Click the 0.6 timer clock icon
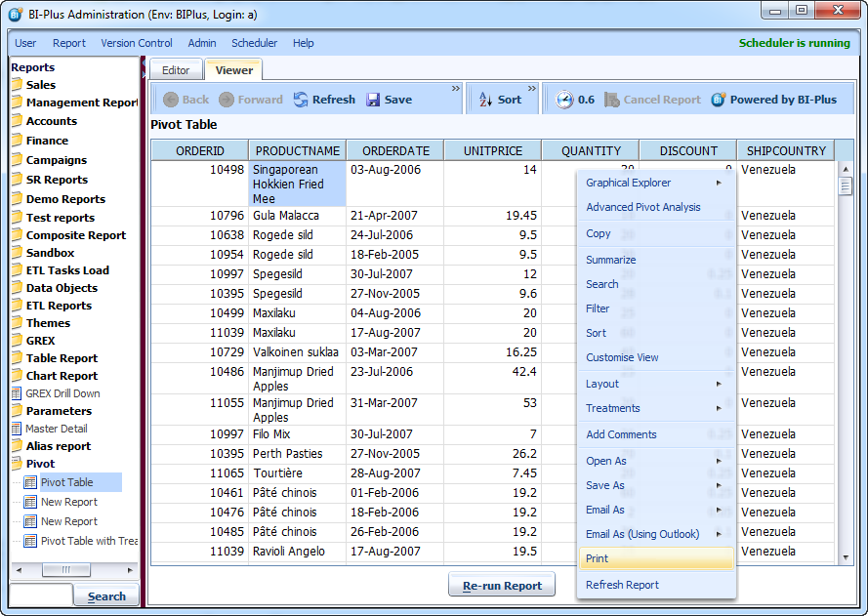This screenshot has height=616, width=868. pyautogui.click(x=564, y=100)
